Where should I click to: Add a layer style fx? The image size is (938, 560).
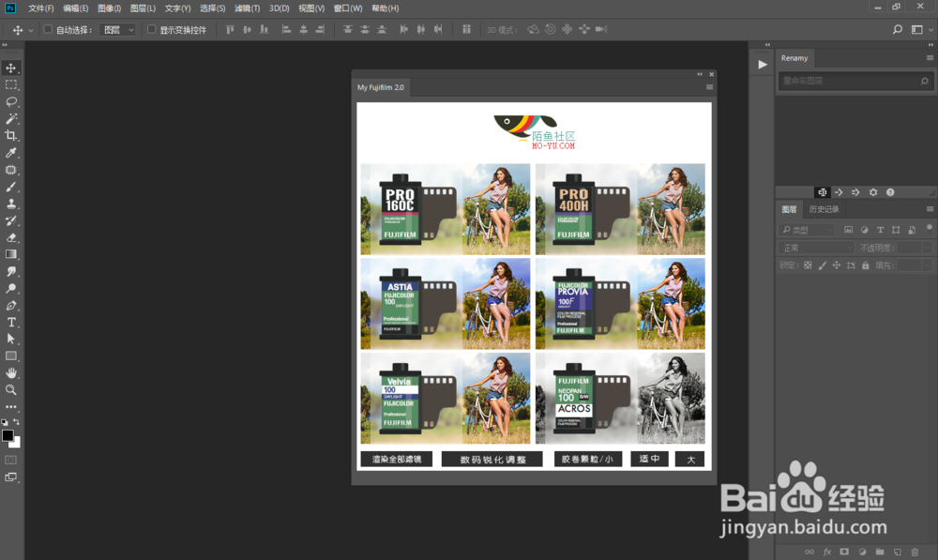point(827,552)
